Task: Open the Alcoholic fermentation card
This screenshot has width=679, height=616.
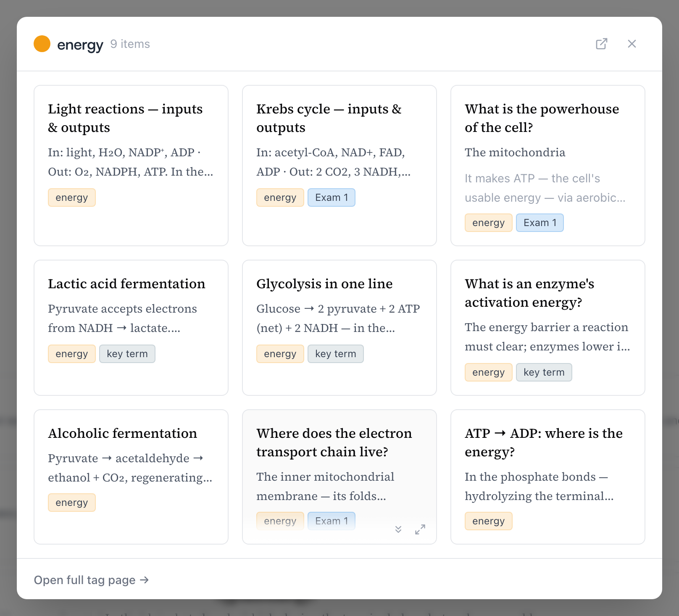Action: coord(131,477)
